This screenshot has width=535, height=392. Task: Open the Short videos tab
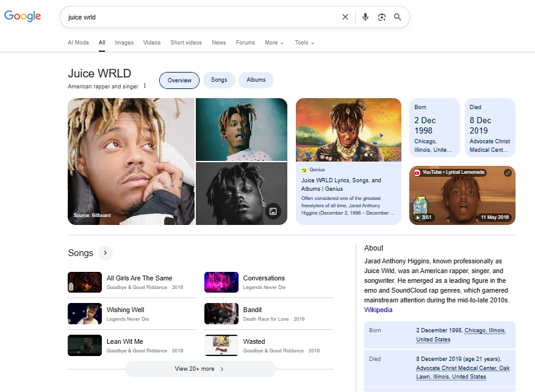tap(186, 43)
